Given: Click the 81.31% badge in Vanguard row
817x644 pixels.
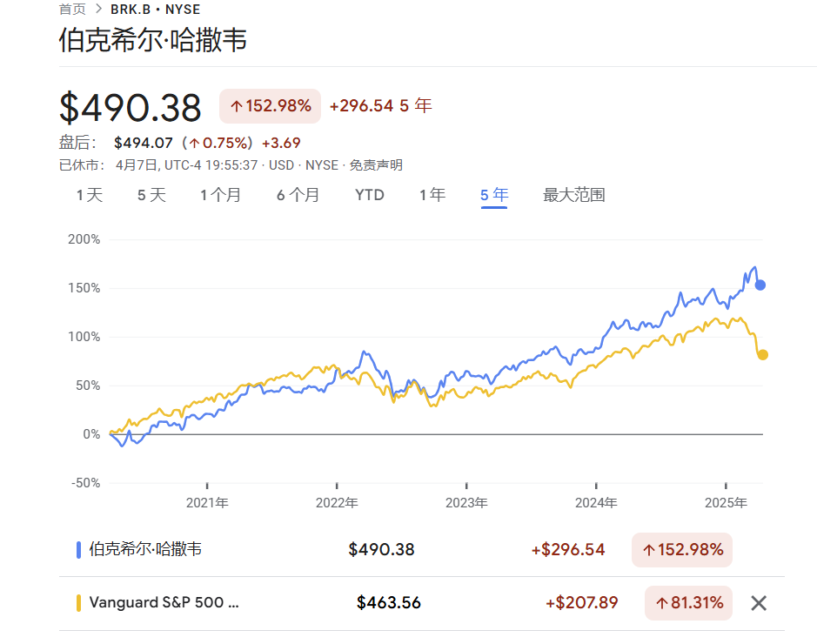Looking at the screenshot, I should [x=689, y=603].
